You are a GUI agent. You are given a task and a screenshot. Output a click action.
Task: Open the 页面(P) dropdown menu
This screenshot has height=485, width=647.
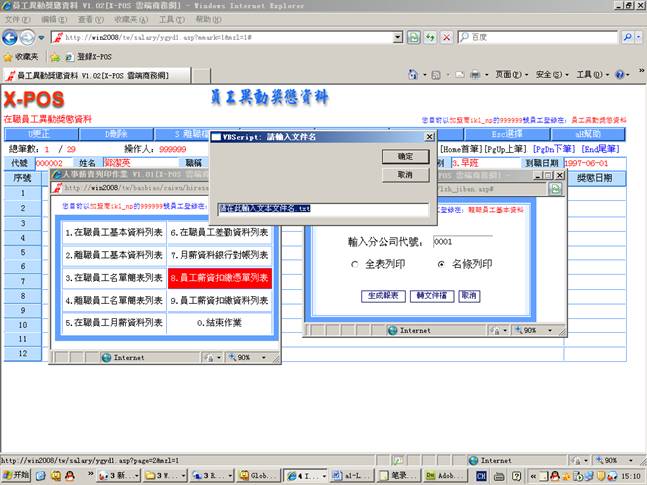511,75
